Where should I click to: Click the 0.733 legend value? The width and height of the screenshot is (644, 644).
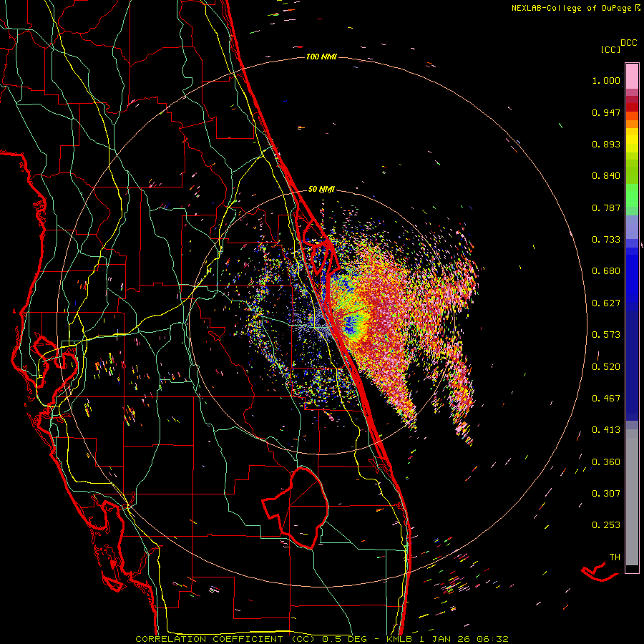coord(606,240)
